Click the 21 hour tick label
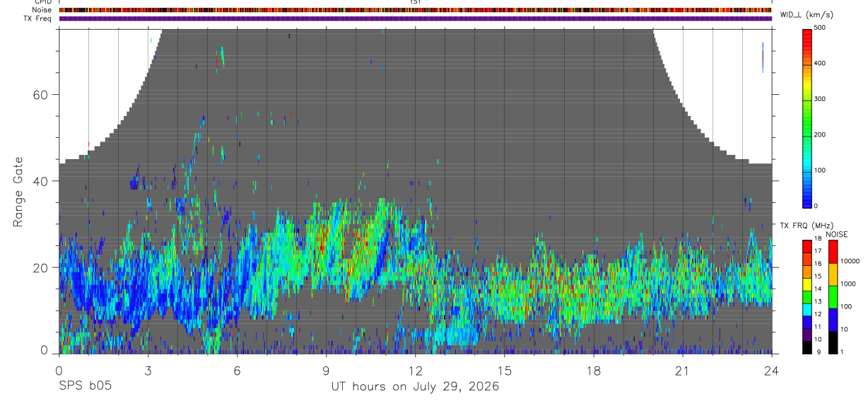Viewport: 868px width, 401px height. pos(682,370)
